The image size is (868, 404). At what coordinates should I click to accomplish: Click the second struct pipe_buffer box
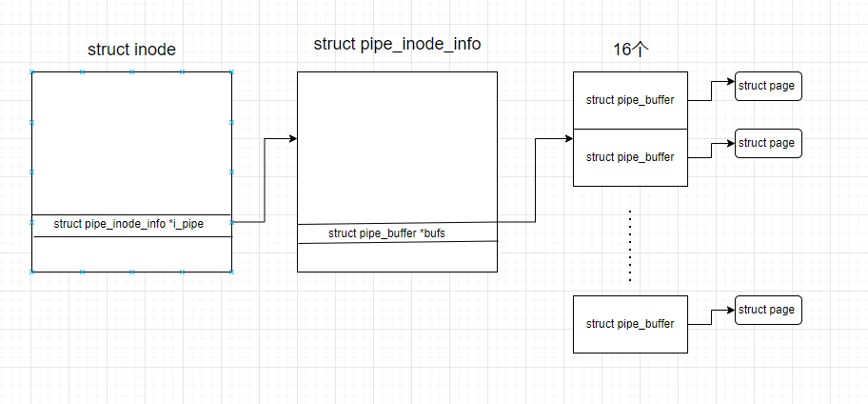pyautogui.click(x=630, y=157)
